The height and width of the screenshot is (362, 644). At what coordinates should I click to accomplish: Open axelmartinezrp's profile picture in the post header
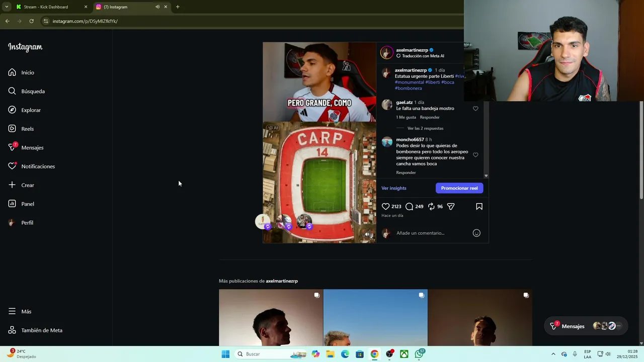point(386,53)
